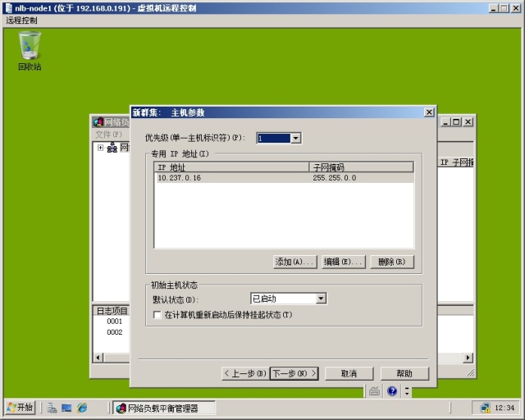The height and width of the screenshot is (420, 525).
Task: Open the 默认状态 default state dropdown
Action: (x=321, y=299)
